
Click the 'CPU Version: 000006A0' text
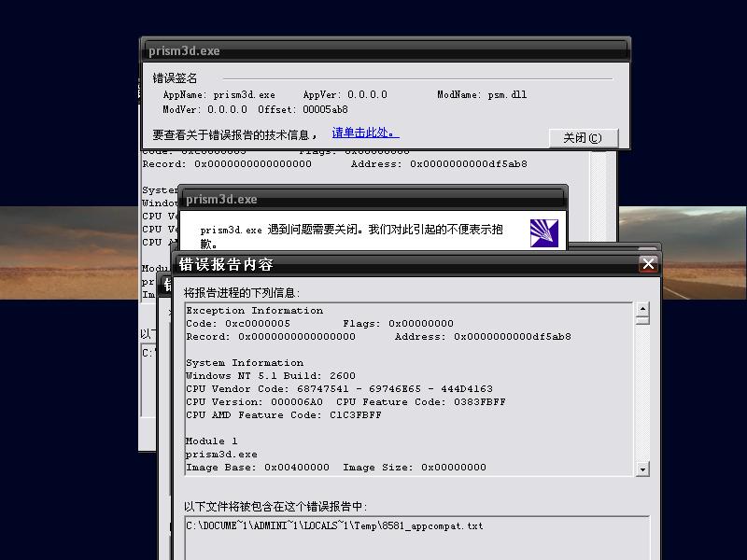254,402
